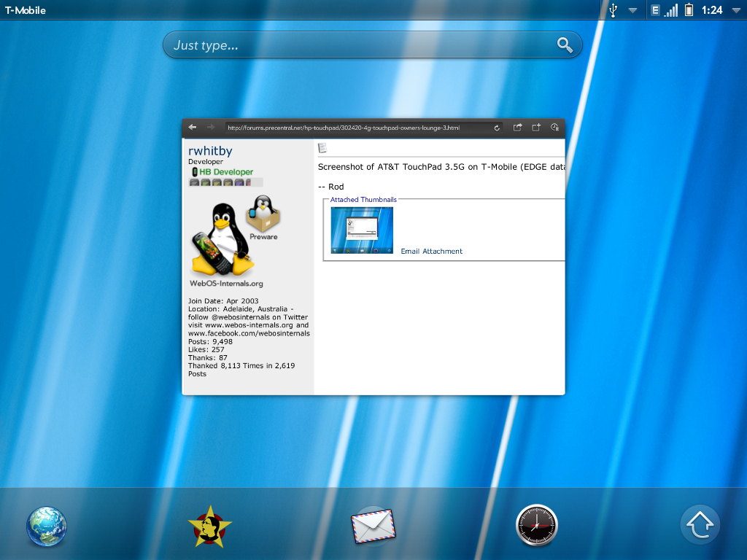
Task: Click the HB Developer badge label
Action: [226, 172]
